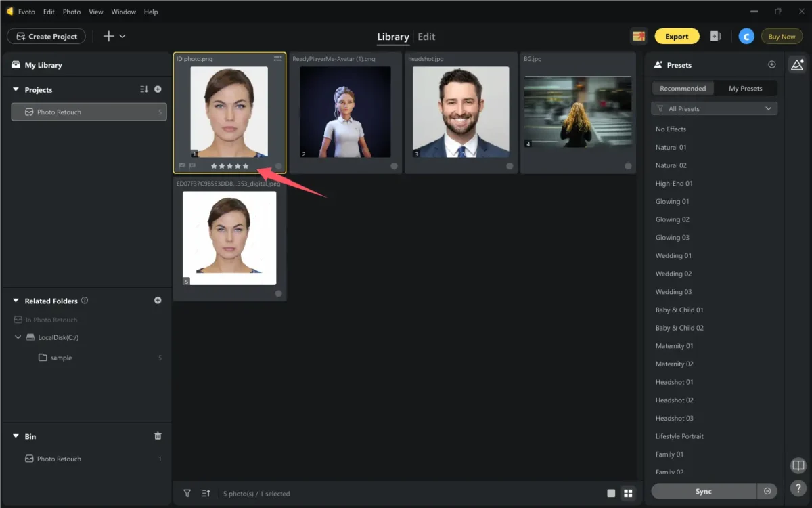Select ReadyPlayerMe-Avatar (1).png thumbnail
Image resolution: width=812 pixels, height=508 pixels.
(345, 112)
